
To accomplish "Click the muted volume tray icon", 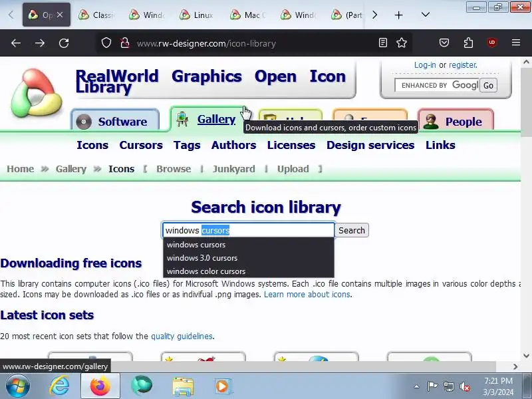I will pyautogui.click(x=464, y=386).
